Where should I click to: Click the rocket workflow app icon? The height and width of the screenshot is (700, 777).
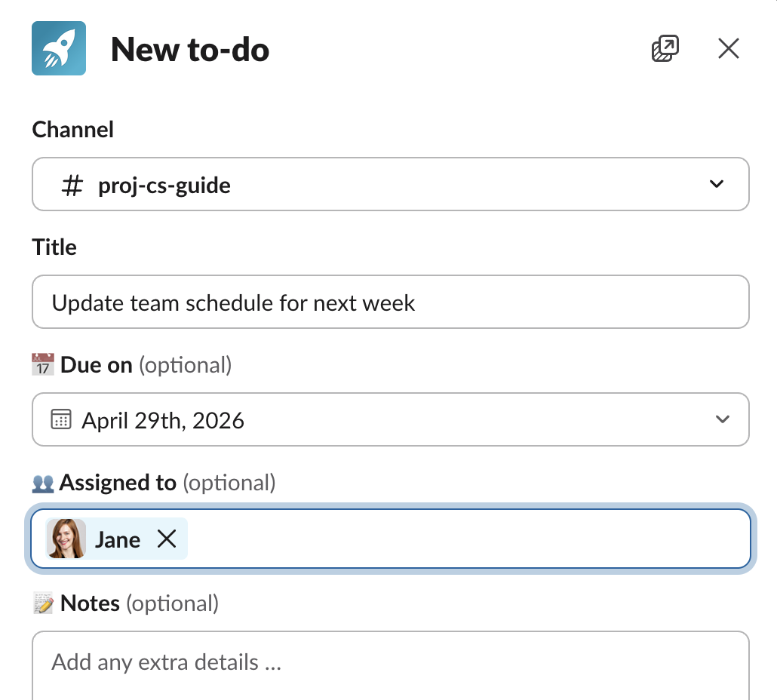click(58, 48)
